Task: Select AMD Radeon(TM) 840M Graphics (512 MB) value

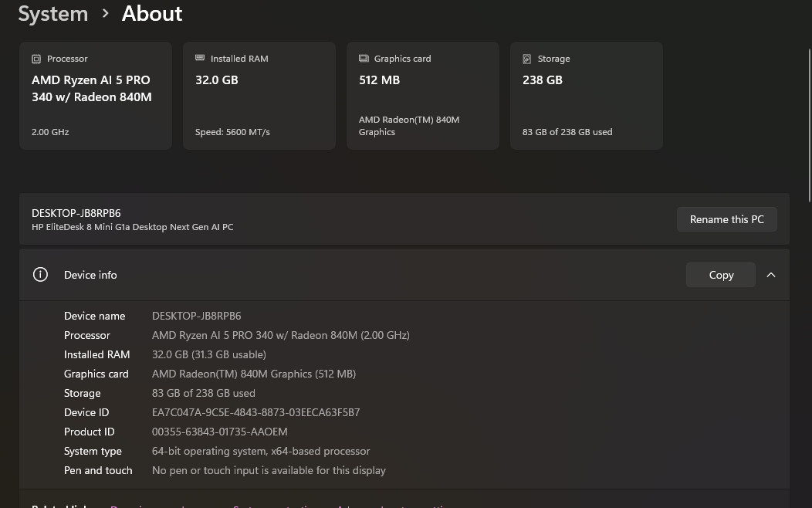Action: tap(254, 374)
